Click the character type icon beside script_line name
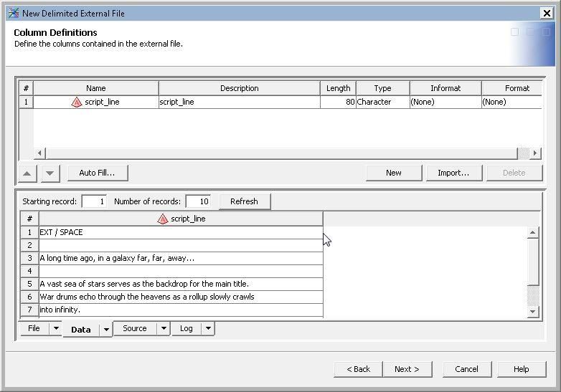This screenshot has height=392, width=561. coord(77,102)
